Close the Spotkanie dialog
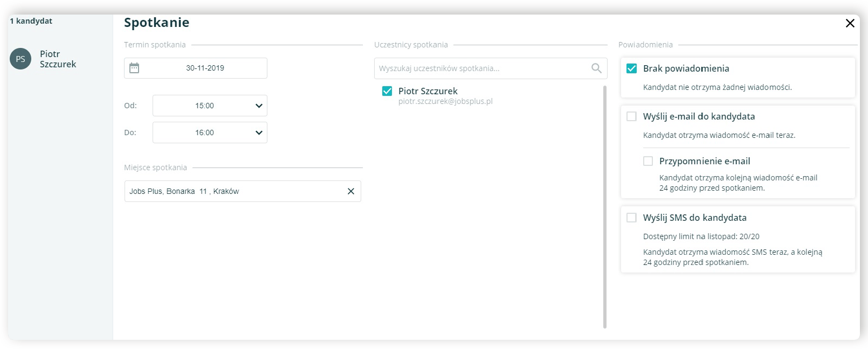 [850, 23]
